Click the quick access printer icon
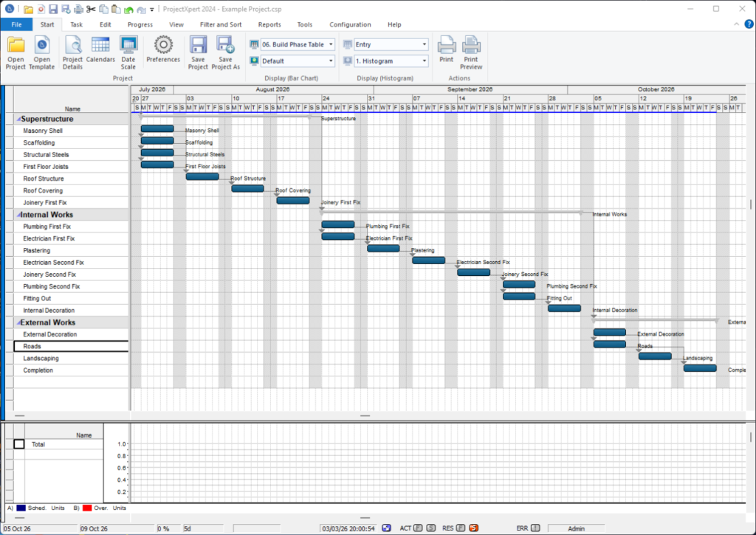Viewport: 756px width, 535px height. click(78, 9)
